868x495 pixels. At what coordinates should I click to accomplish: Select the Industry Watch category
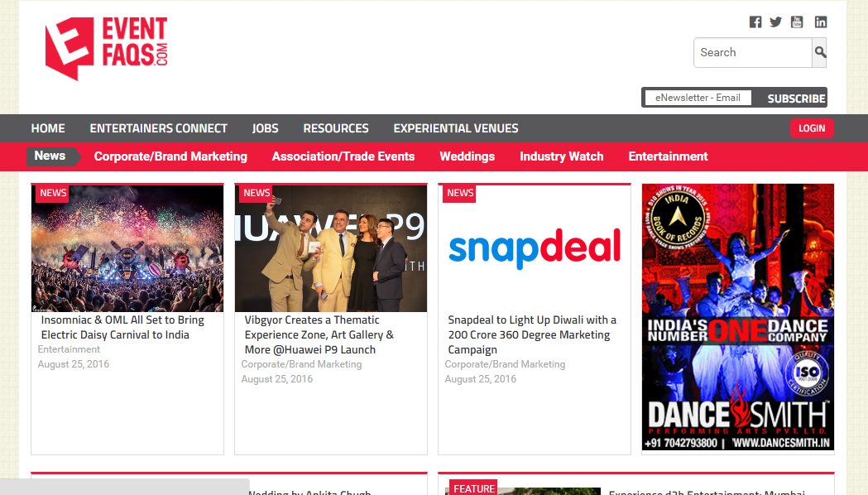coord(561,156)
